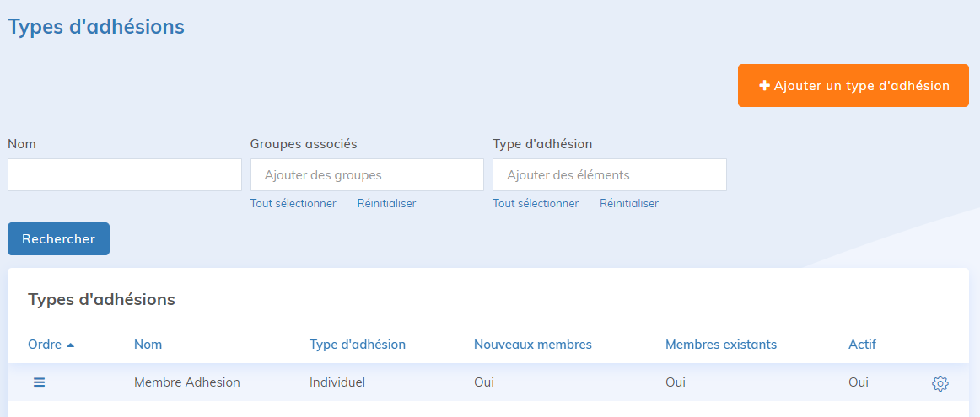Click Réinitialiser under Groupes associés
This screenshot has width=980, height=417.
click(386, 204)
